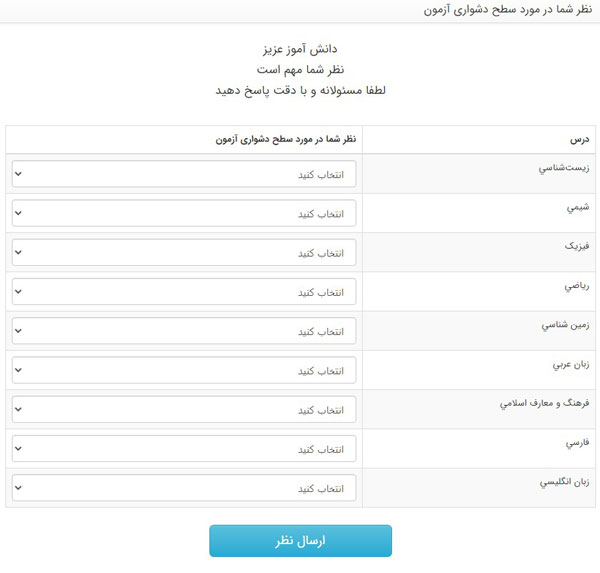Click the chevron arrow in the زیست‌شناسی row
This screenshot has width=600, height=573.
pyautogui.click(x=19, y=174)
